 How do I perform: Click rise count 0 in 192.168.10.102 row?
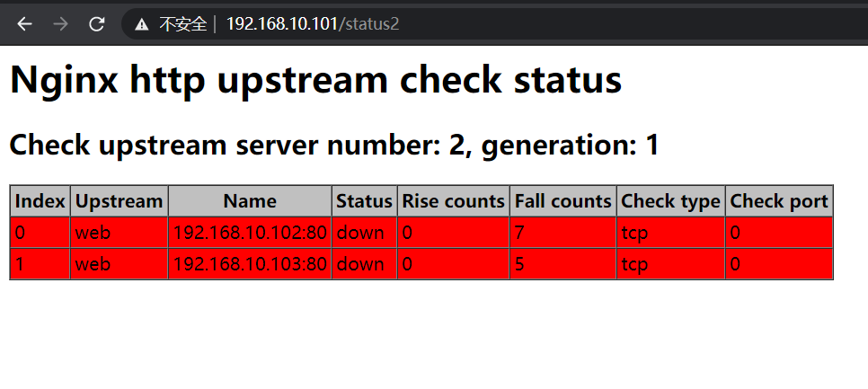tap(454, 233)
